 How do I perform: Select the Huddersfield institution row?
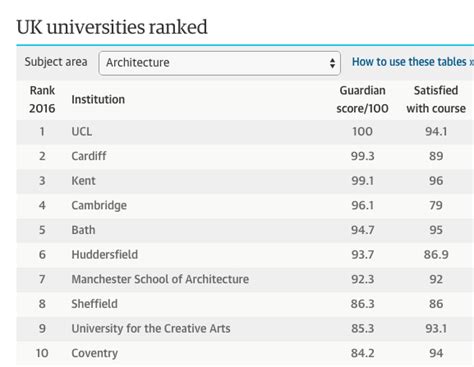click(x=245, y=255)
